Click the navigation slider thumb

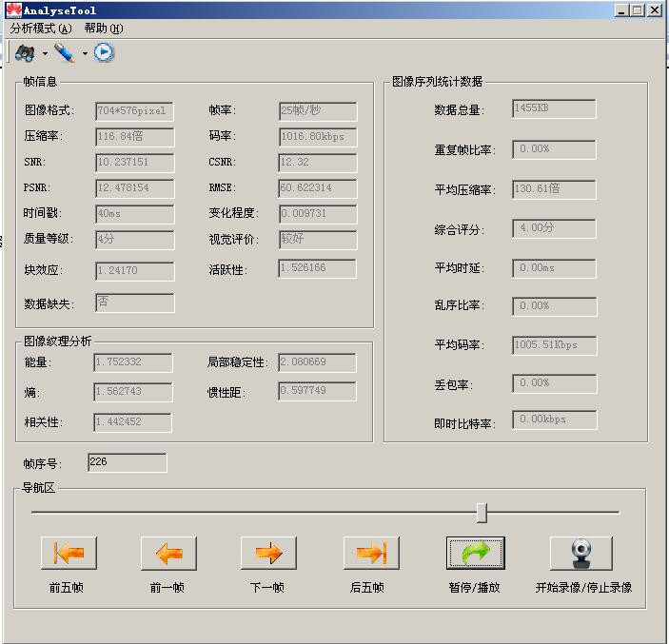(482, 513)
